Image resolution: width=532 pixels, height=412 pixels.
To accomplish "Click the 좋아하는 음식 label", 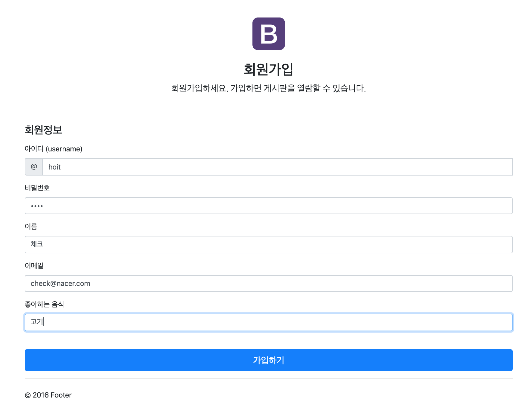I will 44,304.
